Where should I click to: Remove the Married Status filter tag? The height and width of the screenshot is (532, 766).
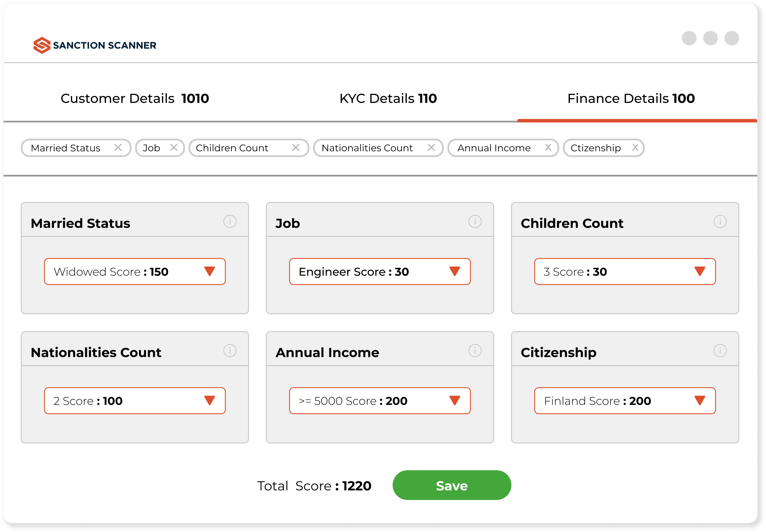click(x=118, y=148)
